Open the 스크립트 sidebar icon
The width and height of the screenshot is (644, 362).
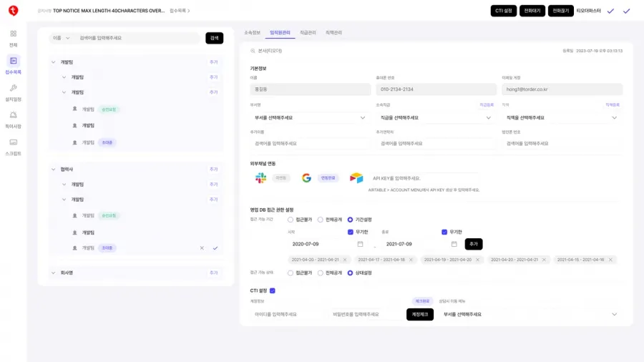pos(13,142)
